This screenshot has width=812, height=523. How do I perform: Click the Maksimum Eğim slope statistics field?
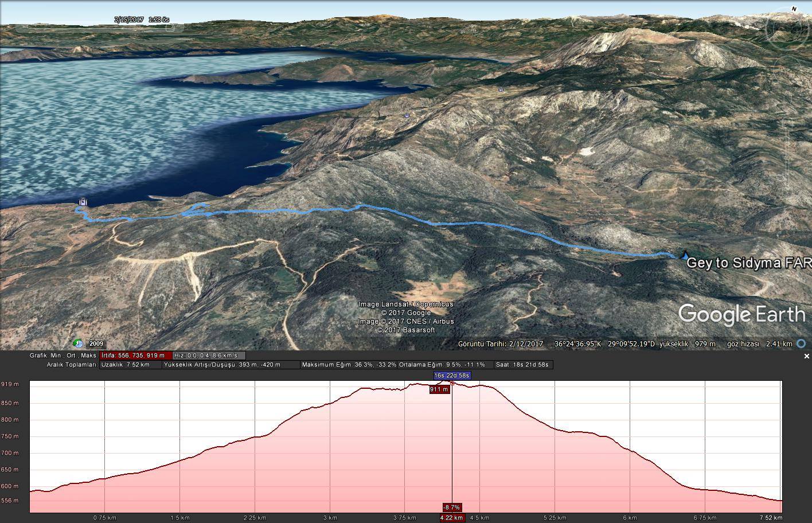349,365
